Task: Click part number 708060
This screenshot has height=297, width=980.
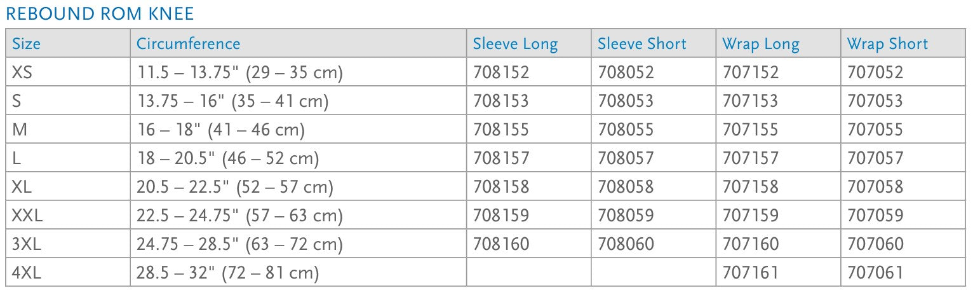Action: point(626,244)
